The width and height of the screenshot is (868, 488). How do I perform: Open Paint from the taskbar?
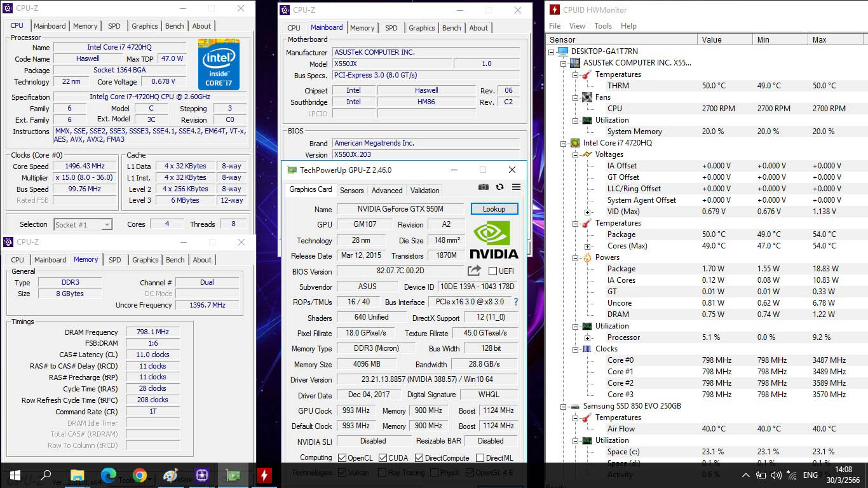(170, 475)
